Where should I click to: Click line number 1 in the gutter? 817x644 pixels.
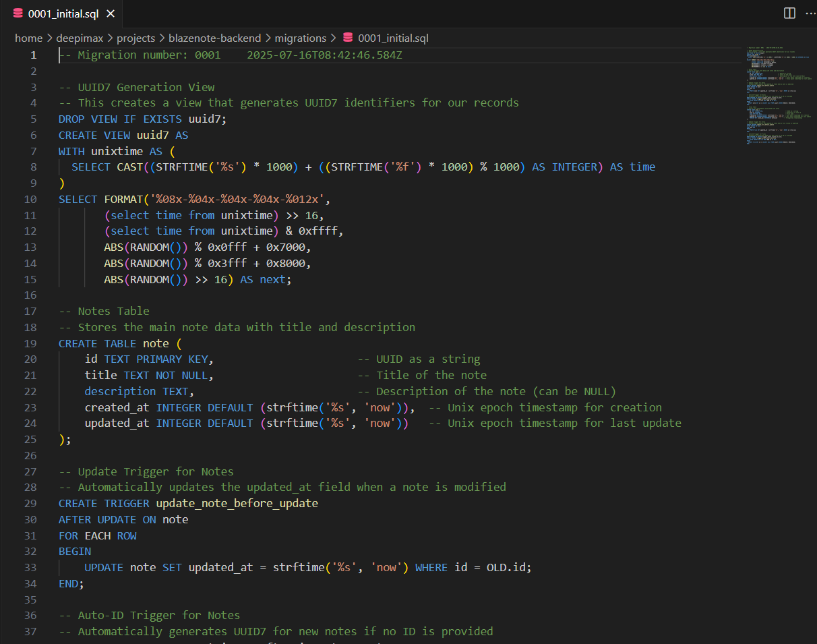click(33, 55)
